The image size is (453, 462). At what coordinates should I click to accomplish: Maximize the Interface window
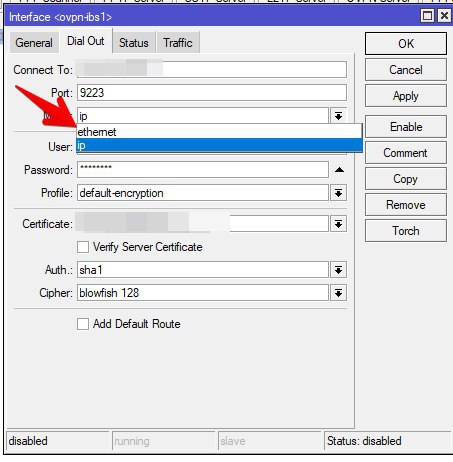pyautogui.click(x=428, y=16)
